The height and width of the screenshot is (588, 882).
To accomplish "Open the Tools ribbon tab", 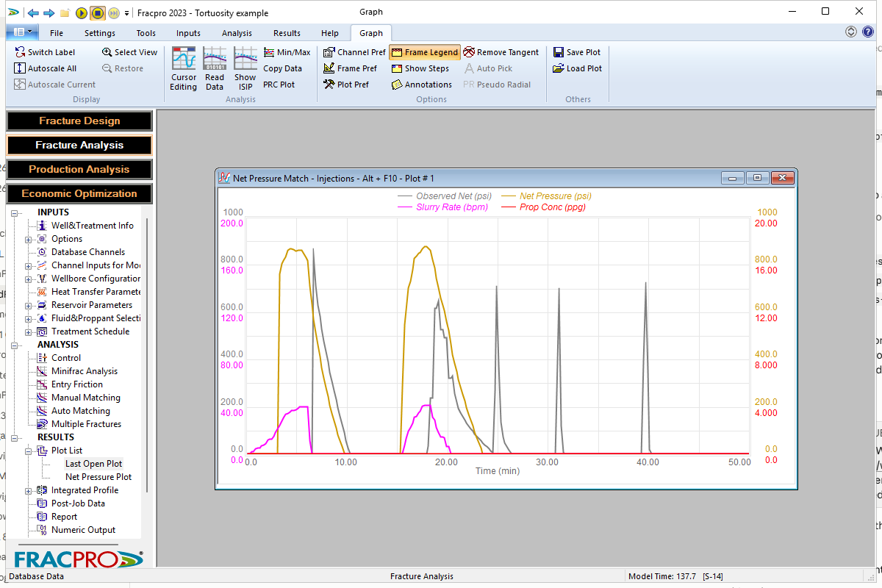I will (x=146, y=33).
